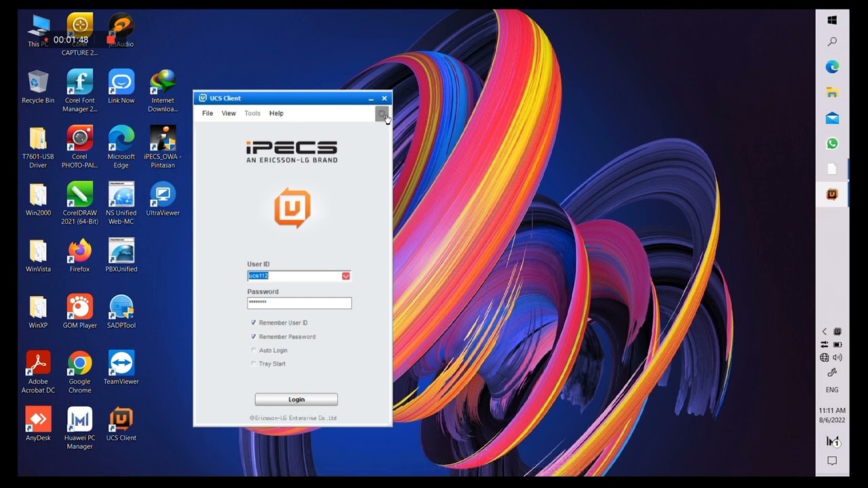Viewport: 868px width, 488px height.
Task: Open WhatsApp from the taskbar
Action: pyautogui.click(x=832, y=144)
